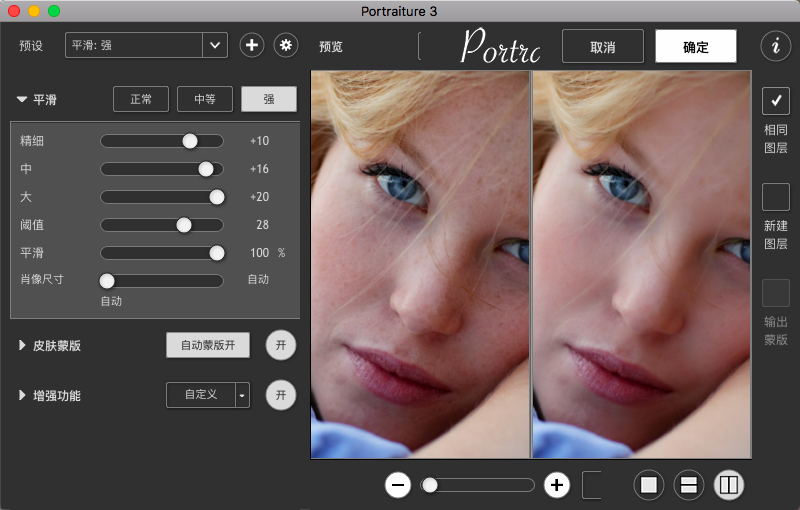Viewport: 800px width, 510px height.
Task: Select vertical side-by-side preview icon
Action: tap(728, 485)
